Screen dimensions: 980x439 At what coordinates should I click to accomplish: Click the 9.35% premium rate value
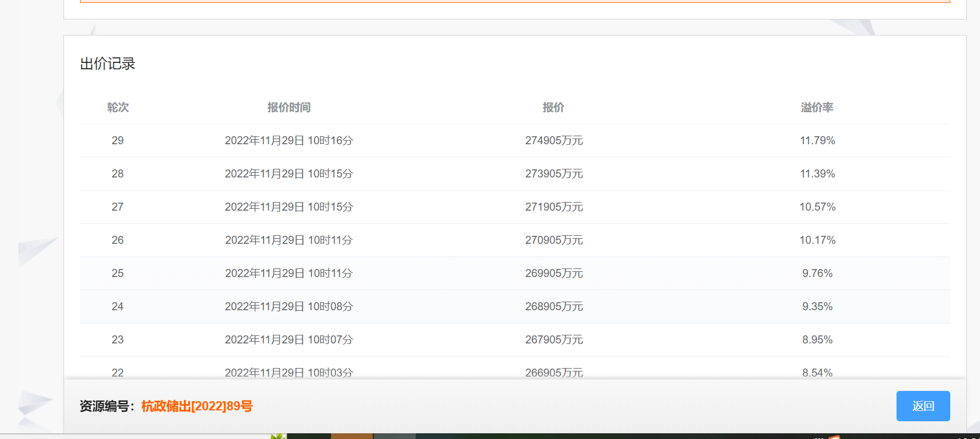tap(817, 307)
